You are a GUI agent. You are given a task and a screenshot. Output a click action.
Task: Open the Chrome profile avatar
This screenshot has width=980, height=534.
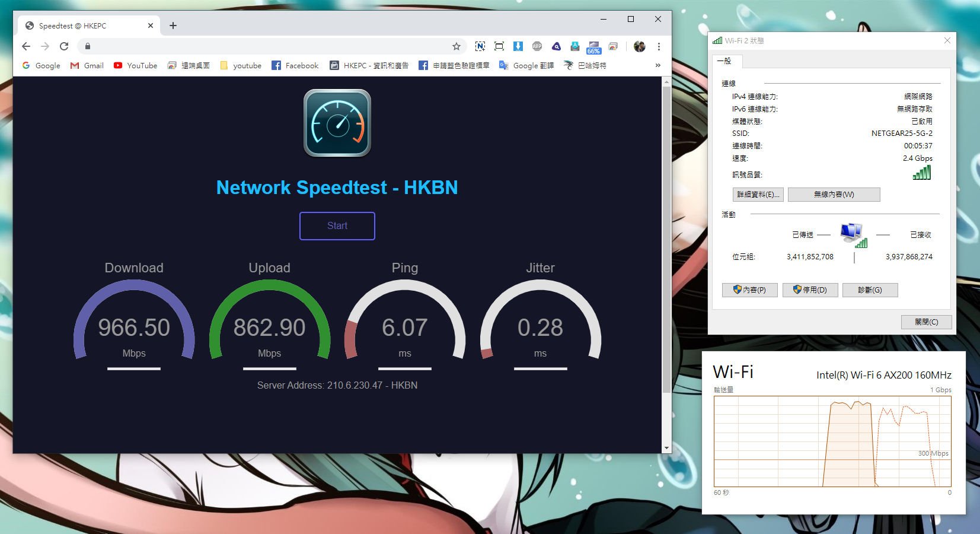(x=639, y=46)
